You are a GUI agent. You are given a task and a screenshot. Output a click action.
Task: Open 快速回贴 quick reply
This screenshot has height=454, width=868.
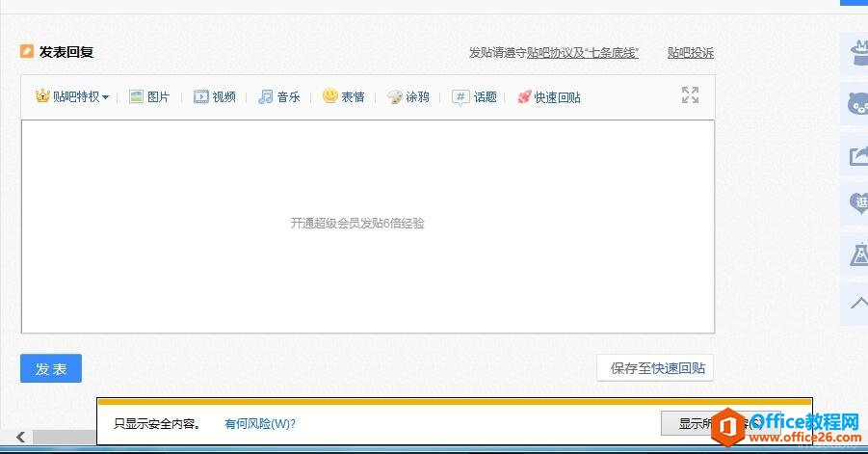(x=548, y=97)
